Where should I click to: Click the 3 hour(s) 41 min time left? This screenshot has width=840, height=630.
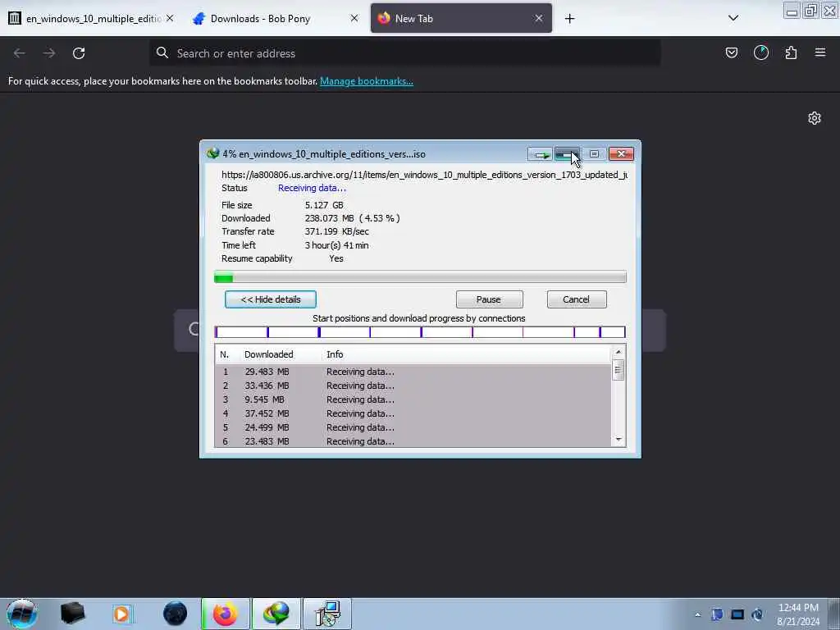(x=336, y=245)
